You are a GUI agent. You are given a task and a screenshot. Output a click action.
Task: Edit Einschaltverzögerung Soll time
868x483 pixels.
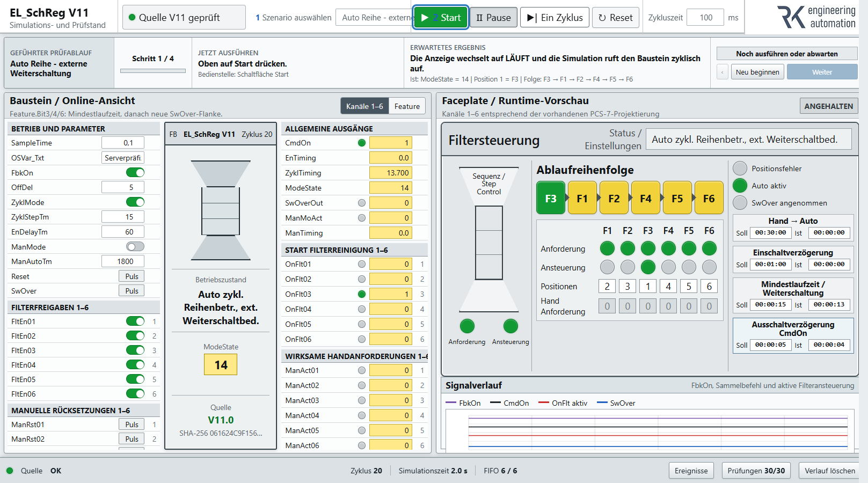click(770, 264)
